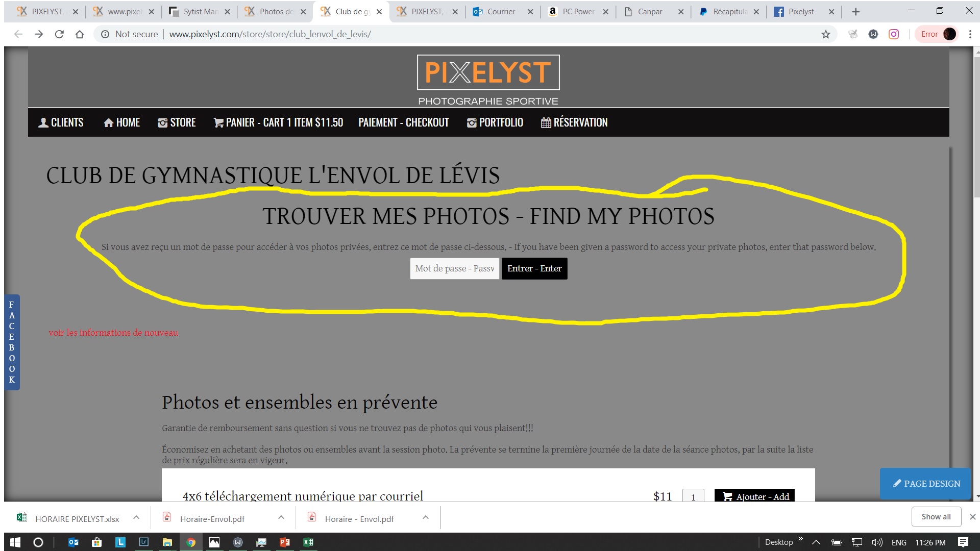Open downloaded HORAIRE PIXELYST.xlsx

(x=68, y=518)
